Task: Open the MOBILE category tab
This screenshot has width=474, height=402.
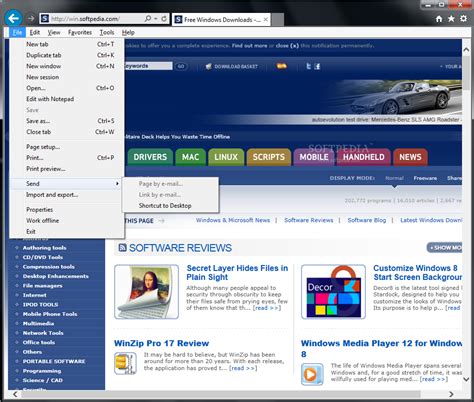Action: tap(314, 157)
